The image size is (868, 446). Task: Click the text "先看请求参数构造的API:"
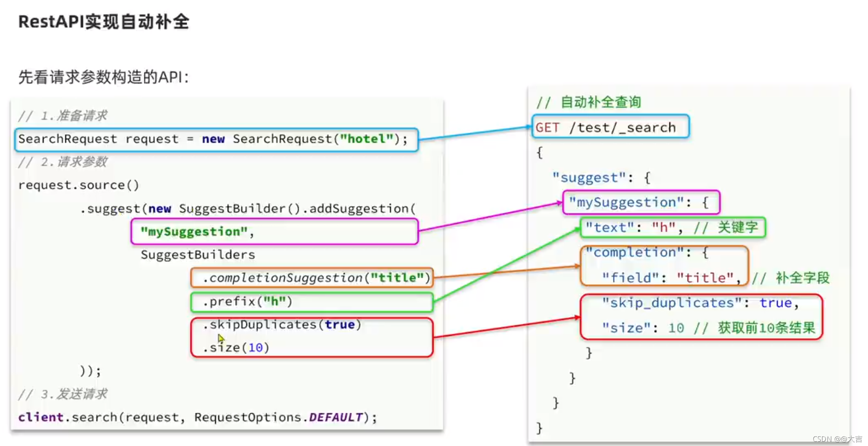click(103, 77)
